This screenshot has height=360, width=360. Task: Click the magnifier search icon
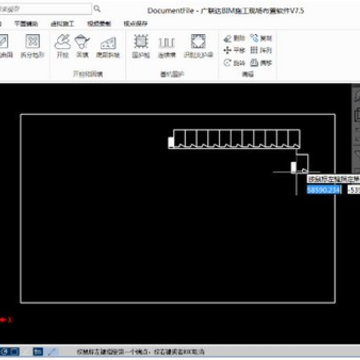pos(97,8)
